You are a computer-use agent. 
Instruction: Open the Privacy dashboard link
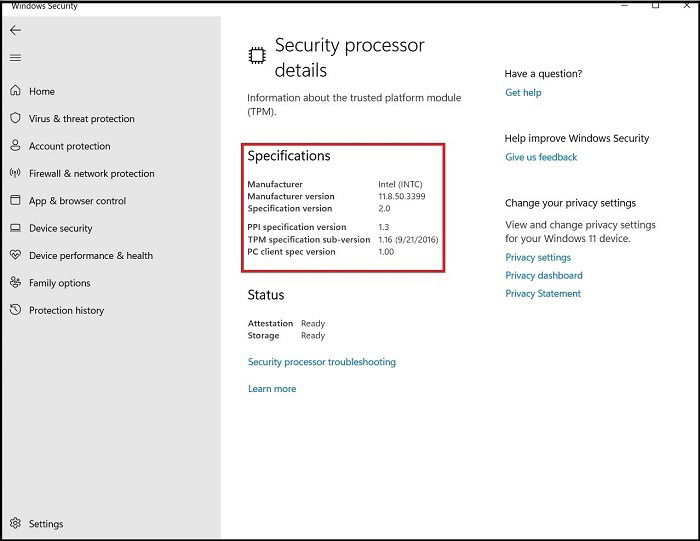click(544, 275)
